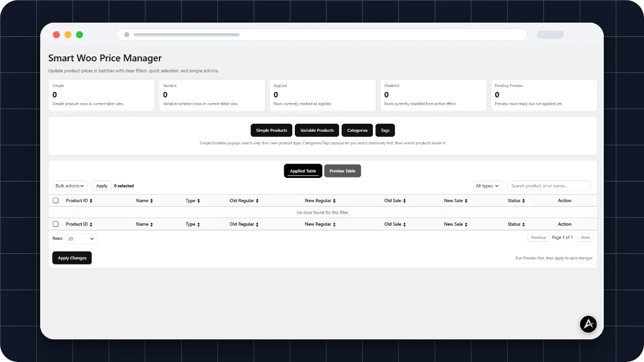Click Apply next to Bulk actions
The width and height of the screenshot is (644, 362).
point(102,186)
